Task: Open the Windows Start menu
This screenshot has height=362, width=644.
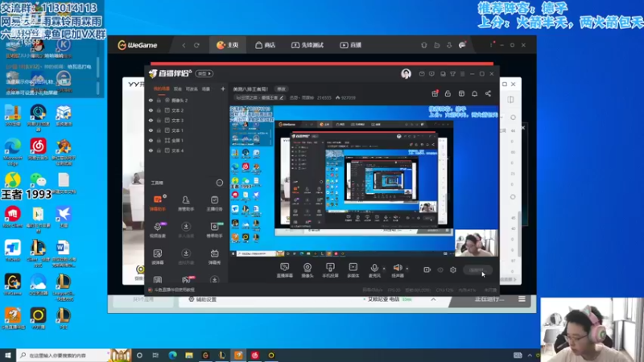Action: coord(8,355)
